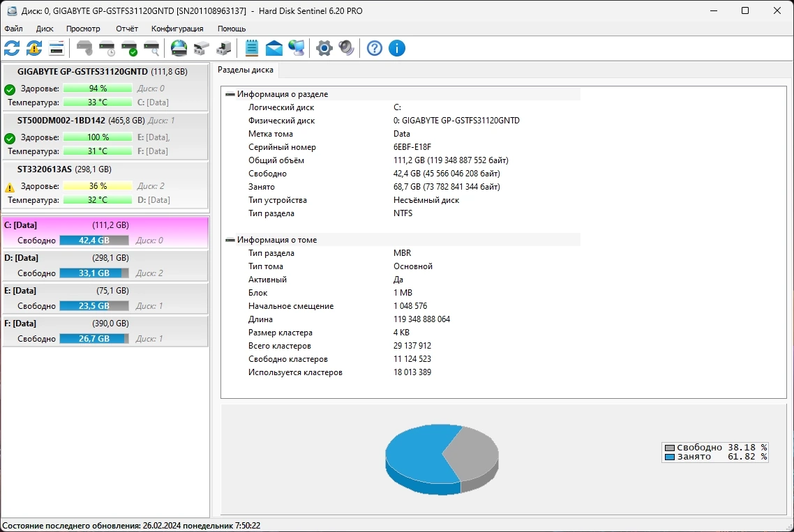Select the ST3320613AS disk
Screen dimensions: 794x532
point(105,185)
